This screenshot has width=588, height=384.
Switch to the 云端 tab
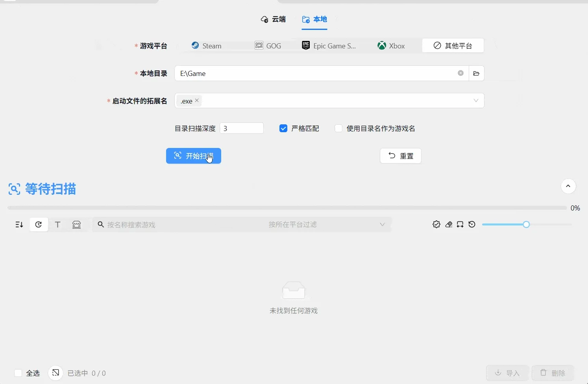[274, 19]
